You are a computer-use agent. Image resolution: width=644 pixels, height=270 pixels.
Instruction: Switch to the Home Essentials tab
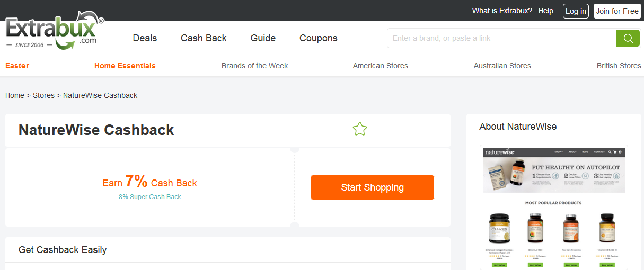pos(125,66)
